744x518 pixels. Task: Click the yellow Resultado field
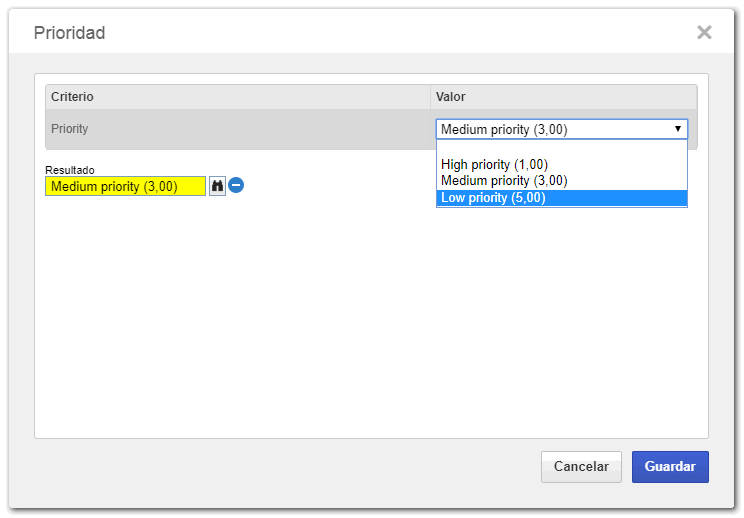[125, 186]
